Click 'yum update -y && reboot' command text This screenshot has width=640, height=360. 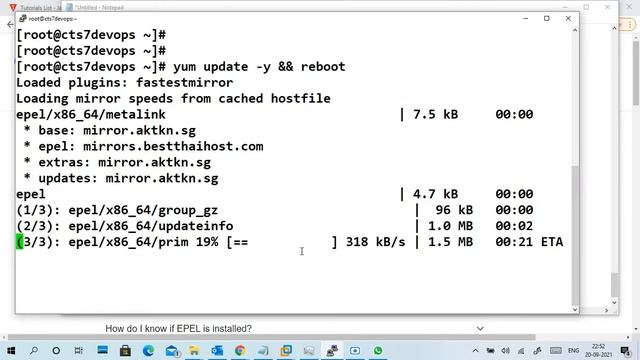coord(259,67)
